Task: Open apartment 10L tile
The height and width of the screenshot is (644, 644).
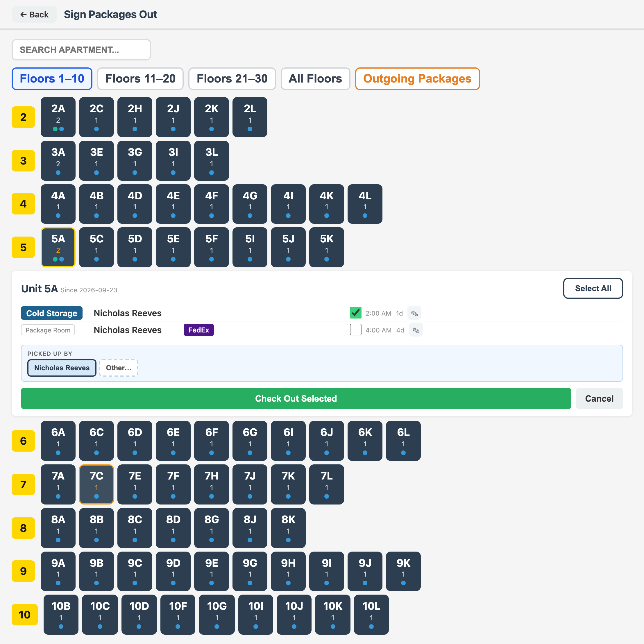Action: (371, 615)
